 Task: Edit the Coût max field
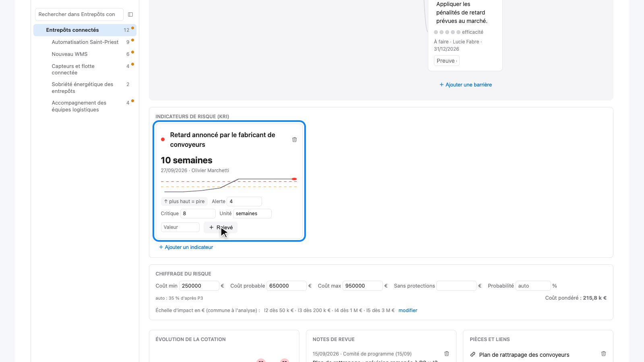coord(363,286)
